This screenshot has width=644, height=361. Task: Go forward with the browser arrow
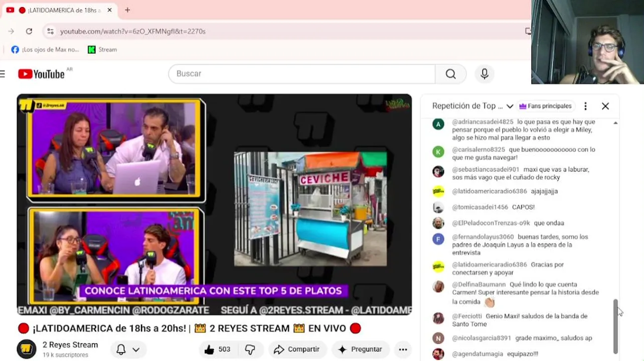[11, 31]
